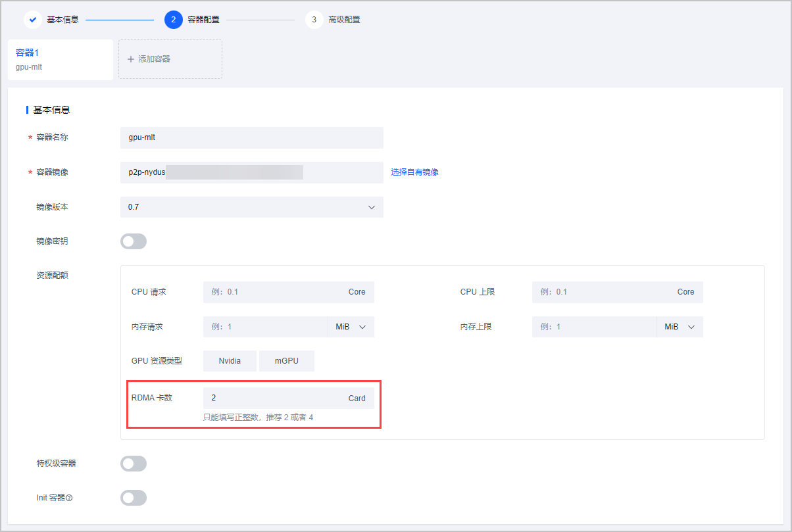Click the CPU 请求 input field

(x=288, y=292)
